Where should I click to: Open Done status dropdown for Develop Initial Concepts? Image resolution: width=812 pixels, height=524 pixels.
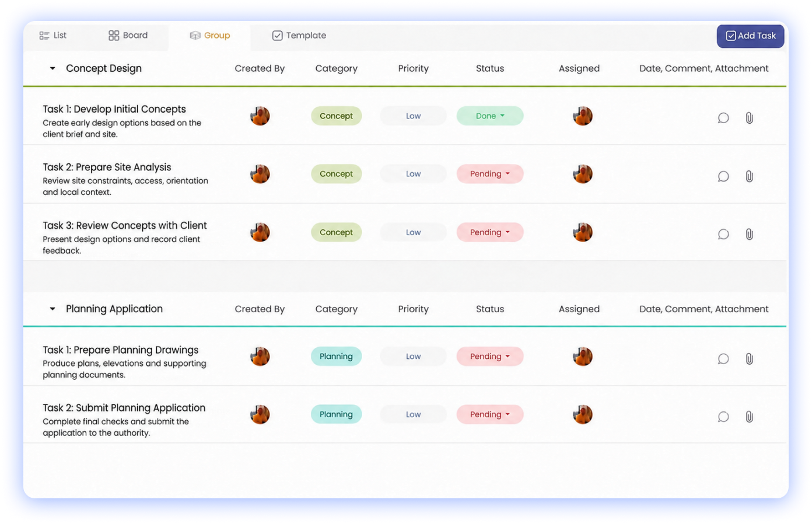click(490, 116)
